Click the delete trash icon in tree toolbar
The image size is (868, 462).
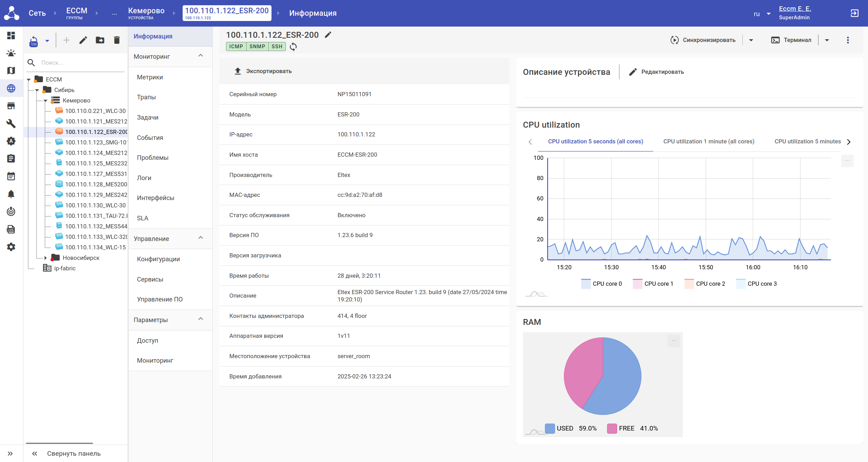(x=117, y=40)
